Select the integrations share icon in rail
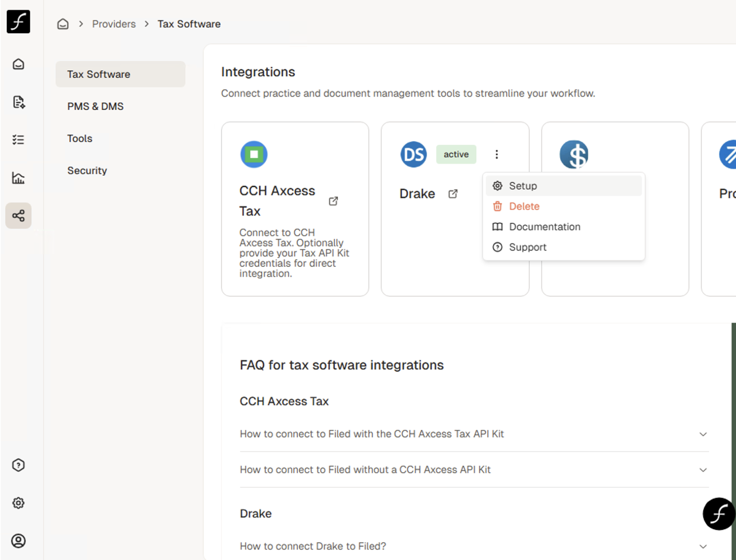This screenshot has width=736, height=560. click(x=18, y=216)
